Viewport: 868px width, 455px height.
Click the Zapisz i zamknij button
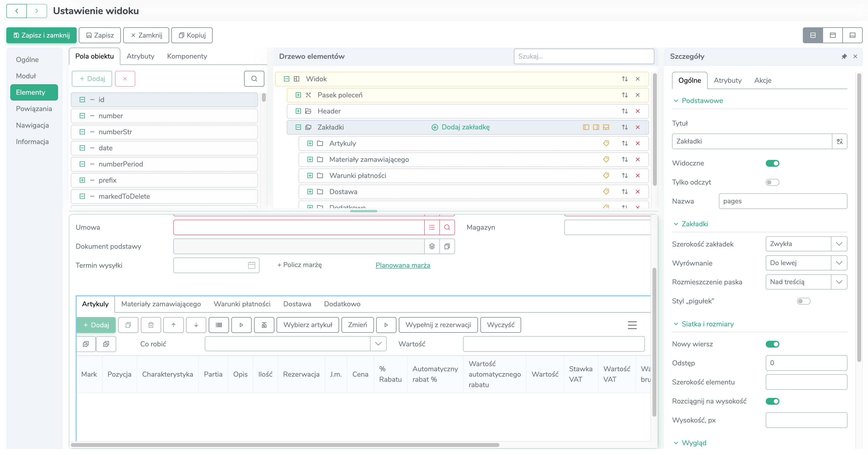pos(41,35)
